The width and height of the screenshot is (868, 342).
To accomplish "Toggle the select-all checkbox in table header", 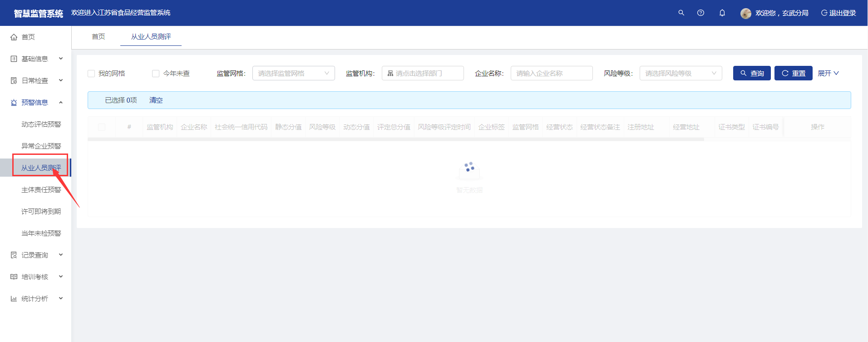I will (102, 127).
